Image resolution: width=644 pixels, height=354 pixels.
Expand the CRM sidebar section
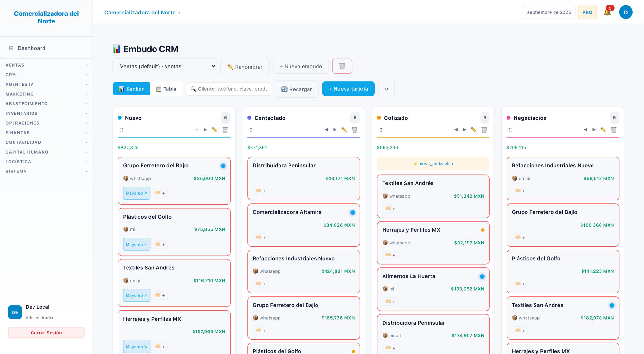click(x=46, y=75)
